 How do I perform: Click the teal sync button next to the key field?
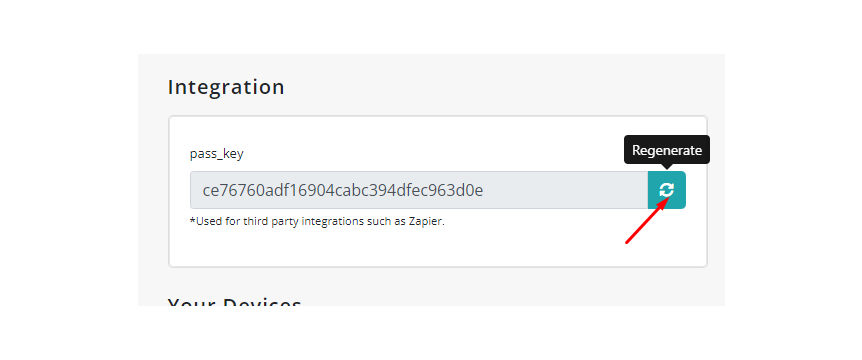click(x=667, y=190)
